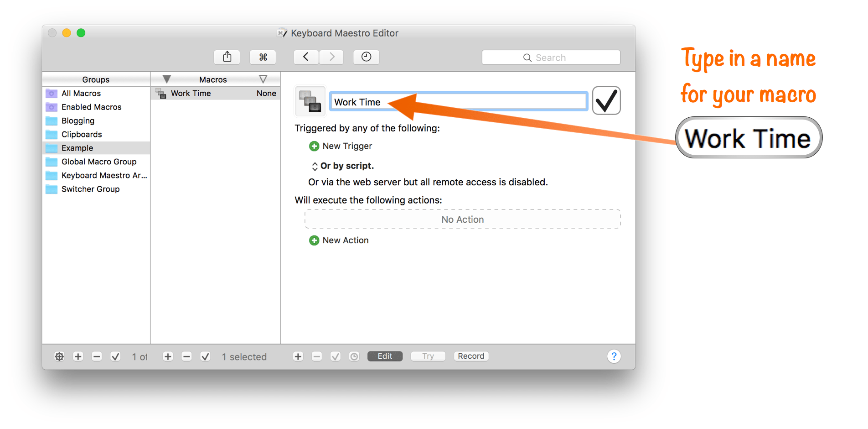Screen dimensions: 868x429
Task: Select the Example group
Action: coord(96,148)
